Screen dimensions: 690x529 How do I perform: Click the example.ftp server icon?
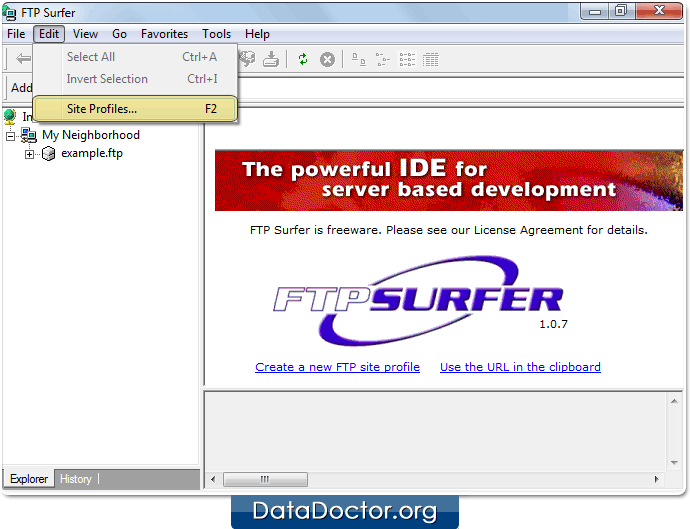pyautogui.click(x=48, y=154)
